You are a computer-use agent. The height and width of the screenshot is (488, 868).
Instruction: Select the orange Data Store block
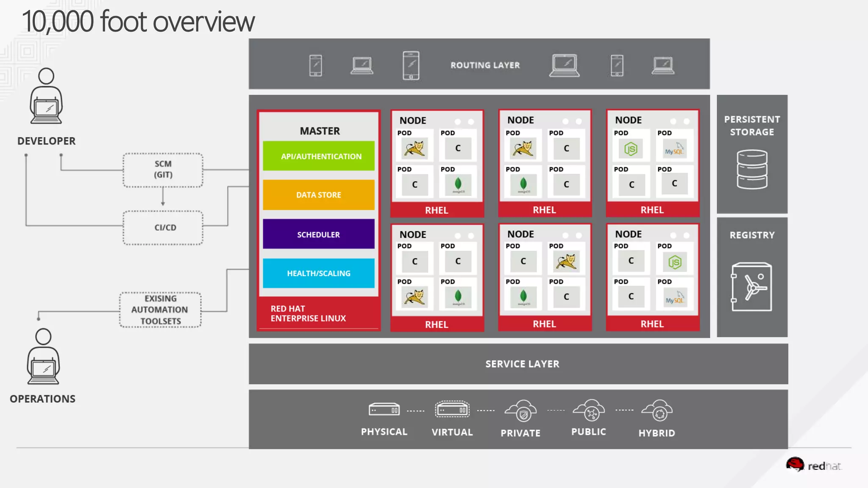click(x=319, y=195)
